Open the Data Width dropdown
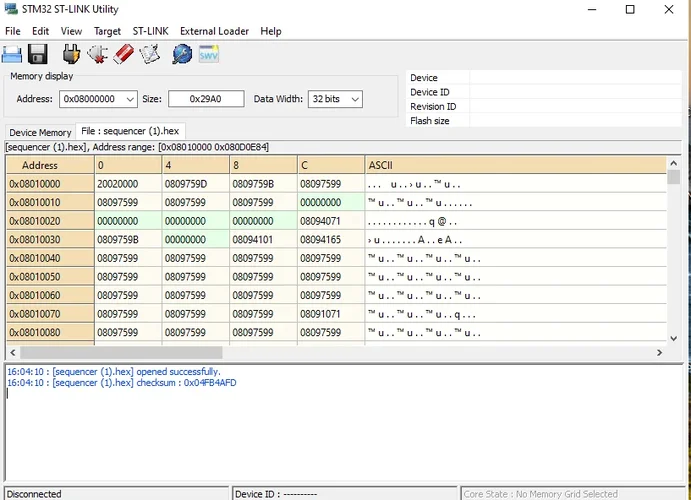The width and height of the screenshot is (691, 500). tap(353, 99)
